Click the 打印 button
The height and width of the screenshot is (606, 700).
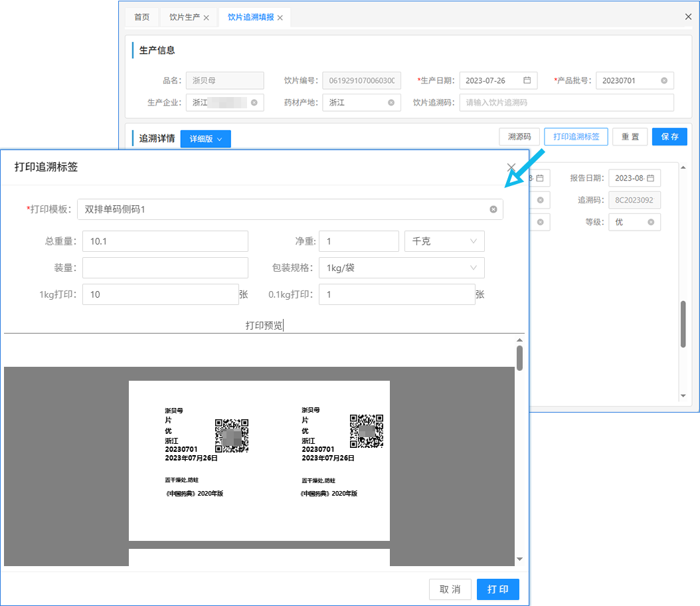(x=497, y=589)
